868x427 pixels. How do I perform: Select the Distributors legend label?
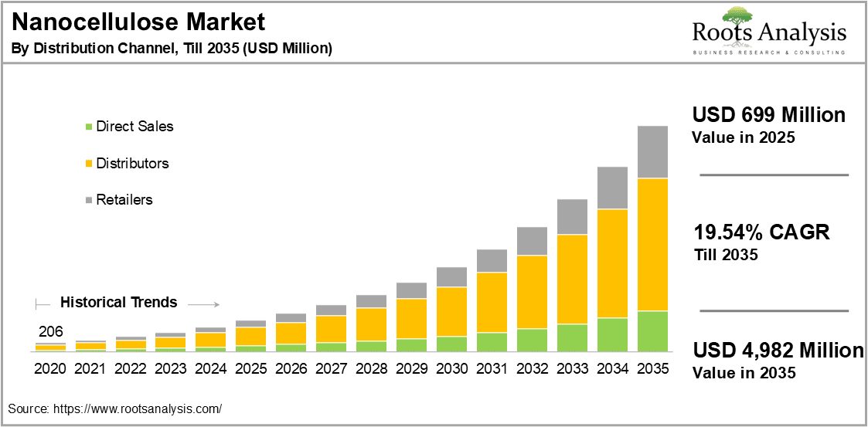(132, 164)
